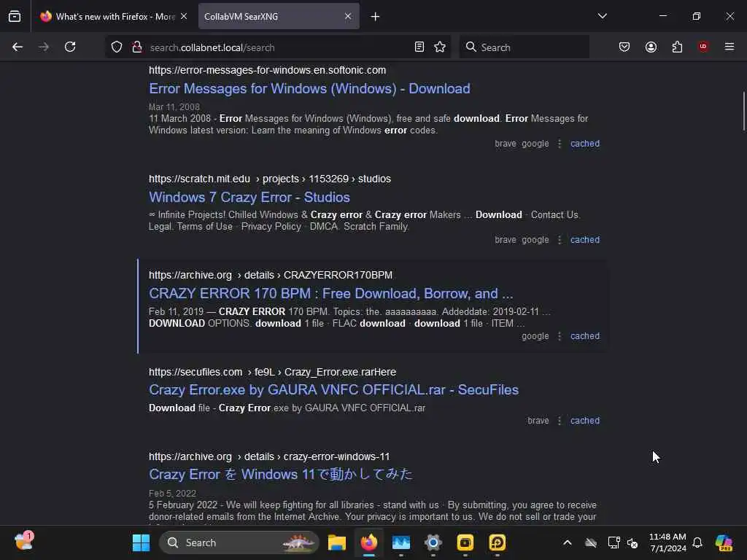This screenshot has width=747, height=560.
Task: Open cached link for softonic result
Action: pyautogui.click(x=585, y=144)
